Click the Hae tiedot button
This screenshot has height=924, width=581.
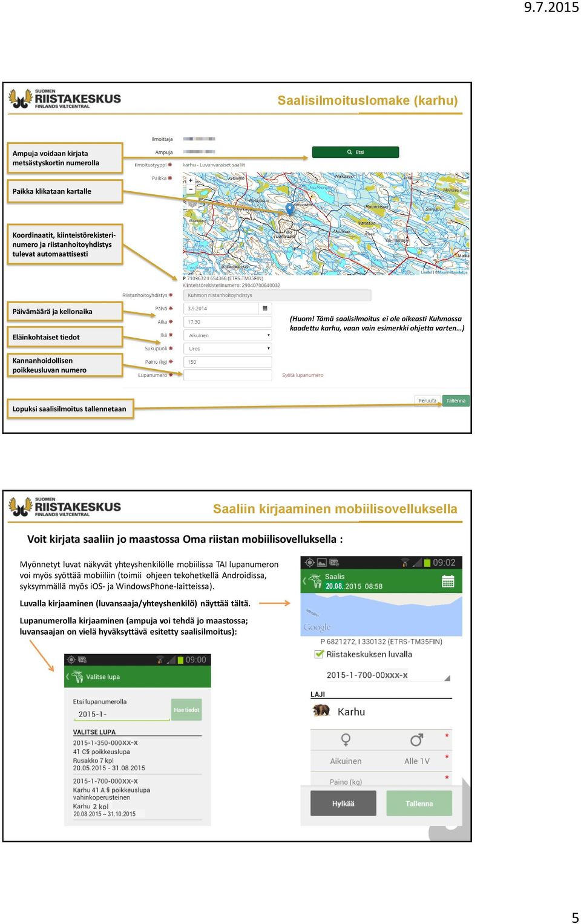(186, 710)
